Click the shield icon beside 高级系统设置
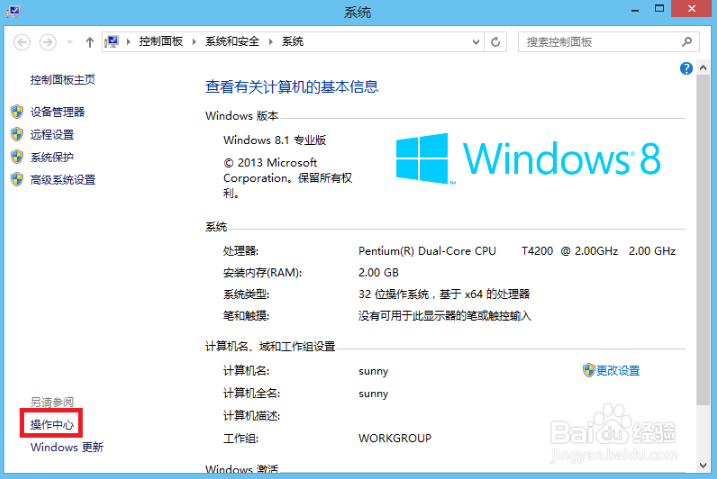 pyautogui.click(x=16, y=180)
